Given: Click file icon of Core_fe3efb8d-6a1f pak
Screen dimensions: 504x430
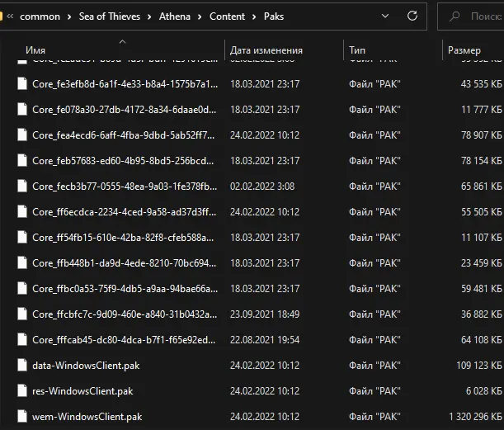Looking at the screenshot, I should 22,83.
